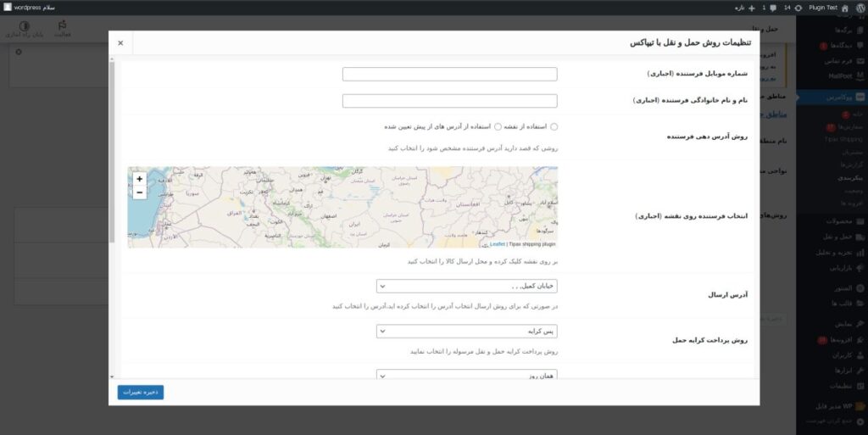Open 'پیکربندی' submenu item

(850, 178)
